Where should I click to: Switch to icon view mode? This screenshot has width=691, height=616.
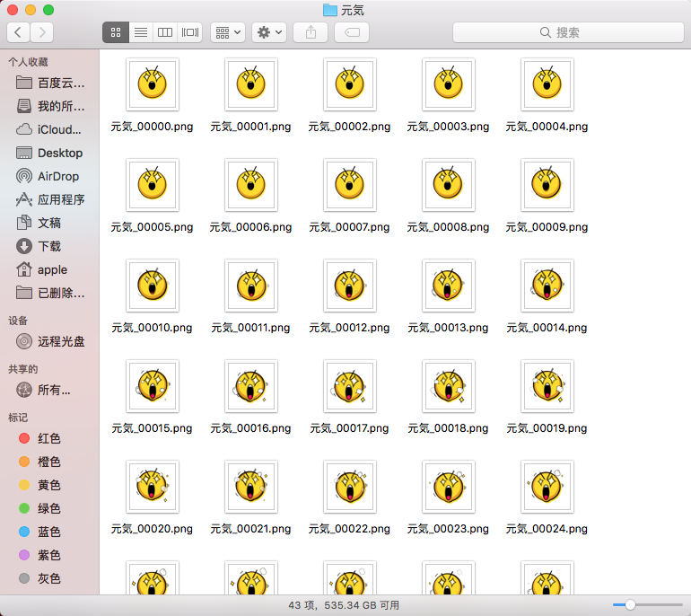[115, 32]
